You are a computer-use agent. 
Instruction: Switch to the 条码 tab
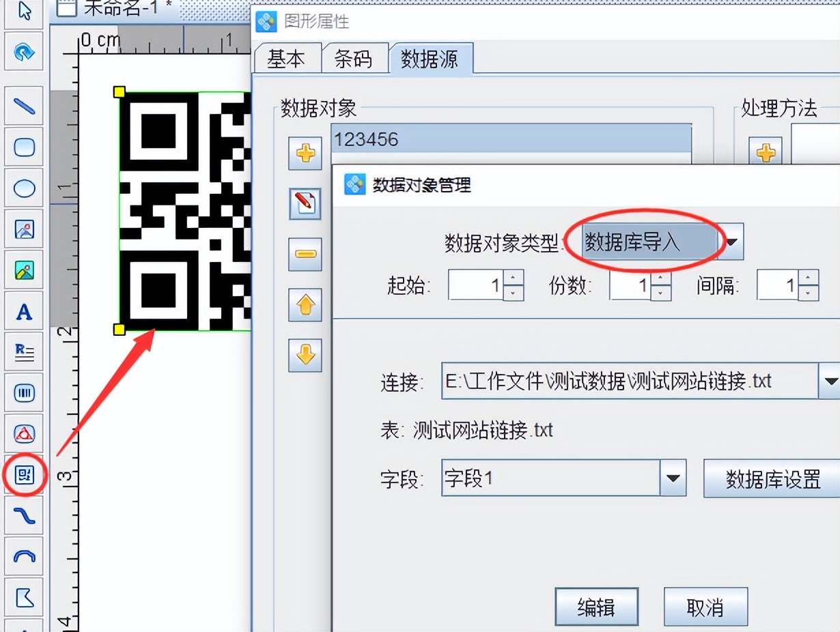click(x=353, y=59)
